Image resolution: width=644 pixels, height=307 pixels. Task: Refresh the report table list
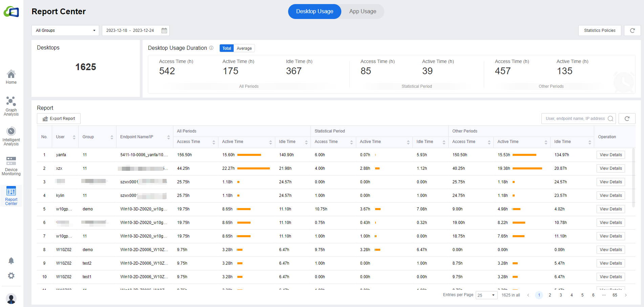pos(627,119)
